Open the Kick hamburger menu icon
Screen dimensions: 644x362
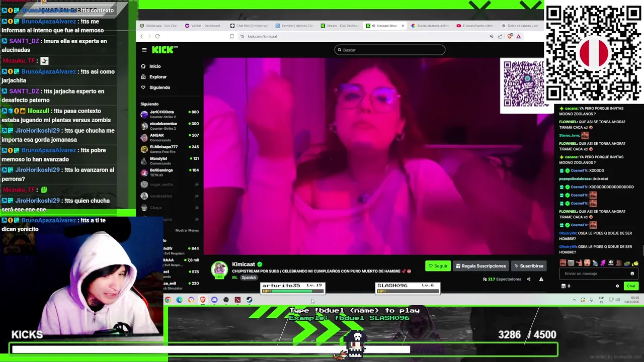coord(144,50)
